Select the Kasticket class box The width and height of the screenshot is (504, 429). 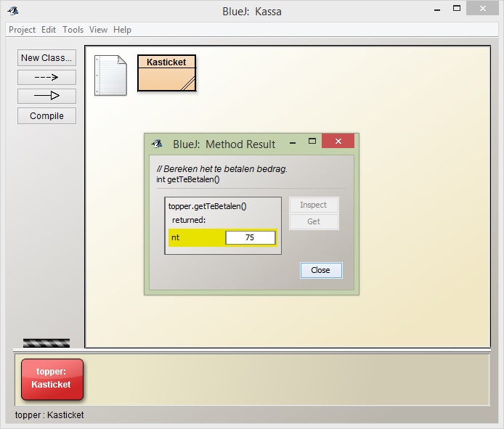click(x=166, y=73)
